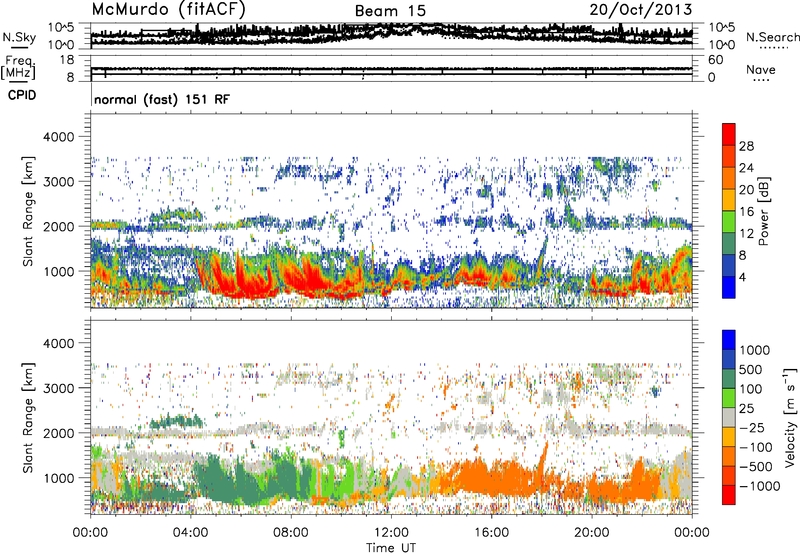Click the power colorbar segment between 24 and 28
Viewport: 800px width, 554px height.
pyautogui.click(x=729, y=157)
